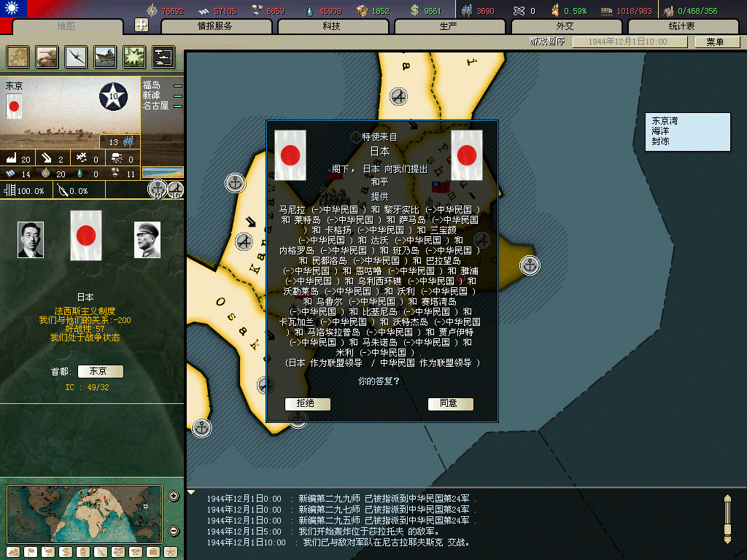Click the 东京湾 tooltip box
Image resolution: width=747 pixels, height=560 pixels.
pos(687,132)
